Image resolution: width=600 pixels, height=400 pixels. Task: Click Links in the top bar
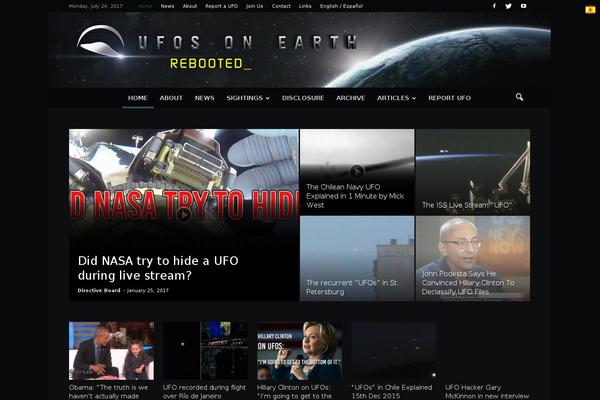coord(305,6)
